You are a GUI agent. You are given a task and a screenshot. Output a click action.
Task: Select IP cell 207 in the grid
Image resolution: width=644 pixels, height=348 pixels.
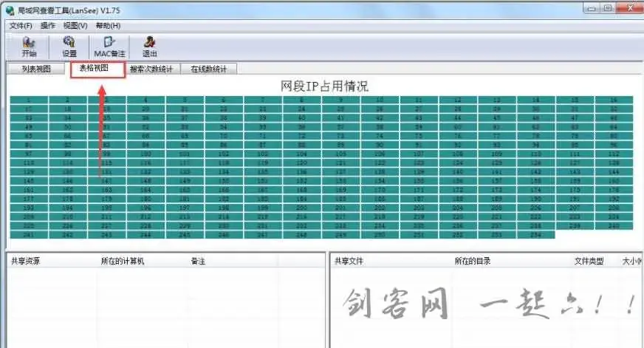pos(575,208)
